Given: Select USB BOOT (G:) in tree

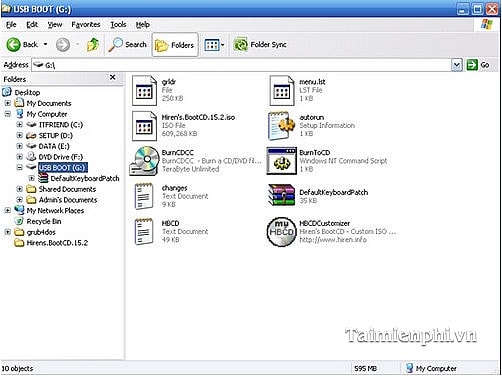Looking at the screenshot, I should tap(63, 168).
